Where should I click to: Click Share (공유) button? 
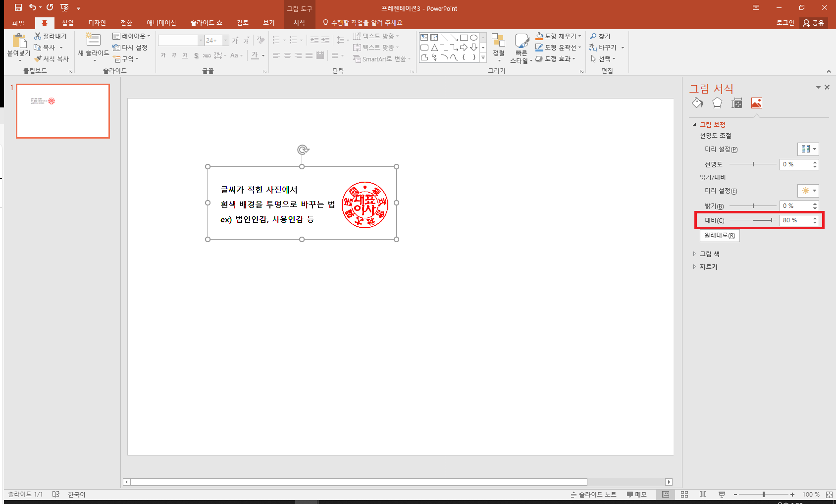(x=813, y=23)
